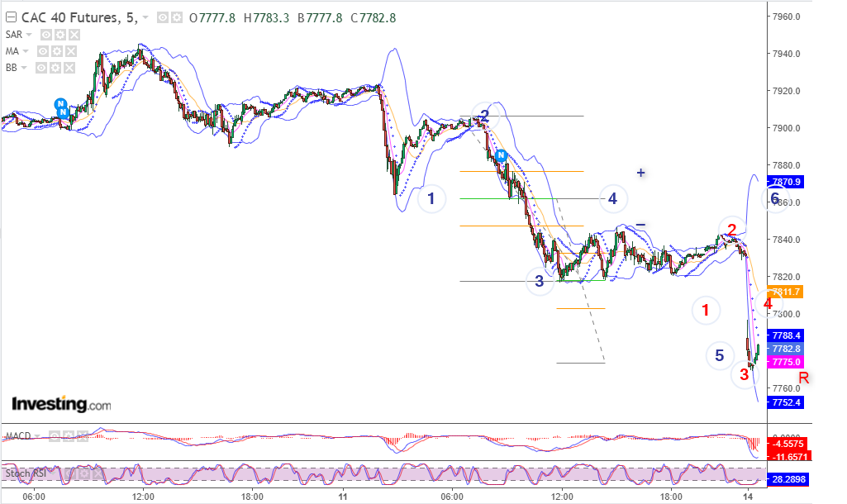Click the 7782.8 last price tag

coord(786,349)
